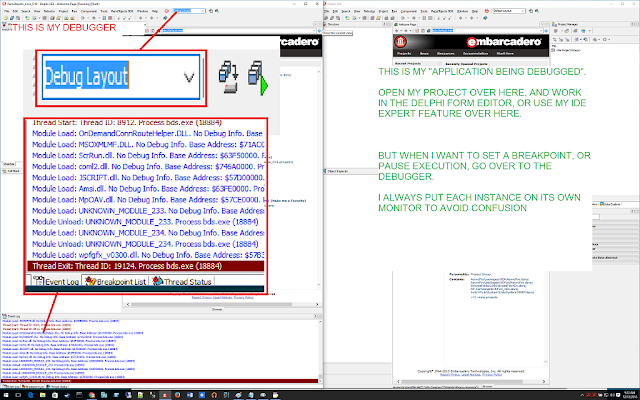The width and height of the screenshot is (640, 400).
Task: Click Set Debug Desktop icon in right window
Action: [x=537, y=11]
